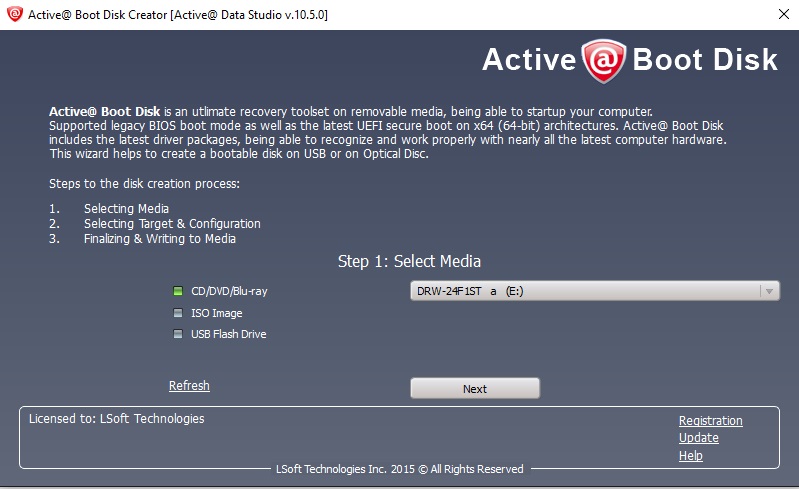Image resolution: width=799 pixels, height=489 pixels.
Task: Click 'Selecting Target & Configuration' step text
Action: [172, 224]
